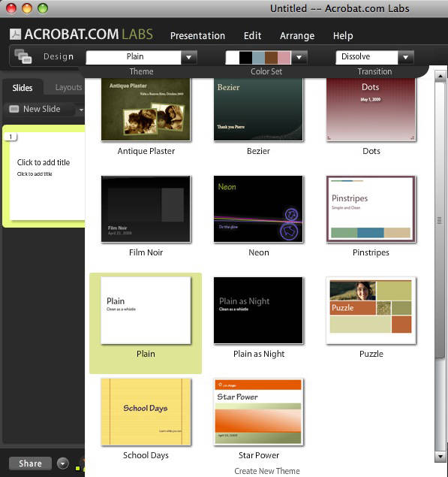Screen dimensions: 448x477
Task: Switch to the Layouts tab
Action: [68, 88]
